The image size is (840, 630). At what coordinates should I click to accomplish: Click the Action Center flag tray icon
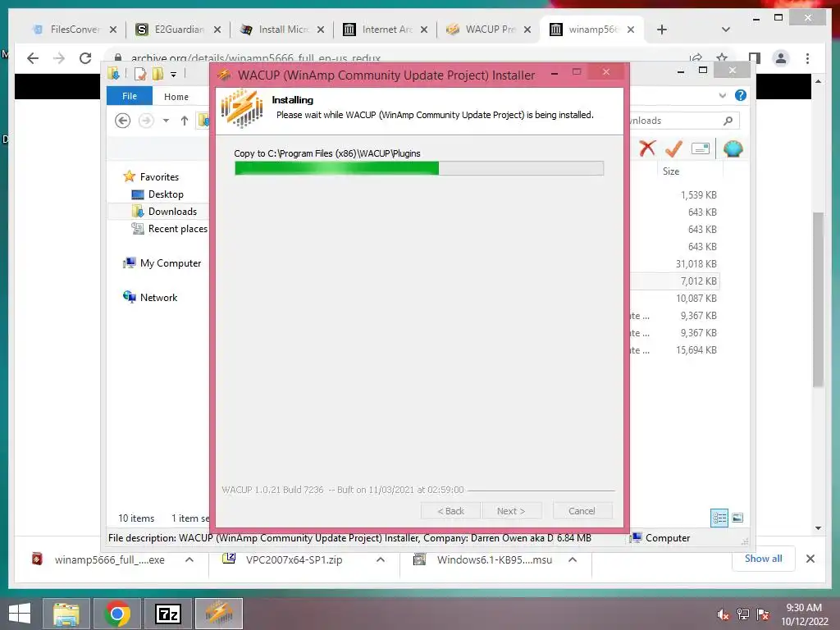tap(763, 614)
